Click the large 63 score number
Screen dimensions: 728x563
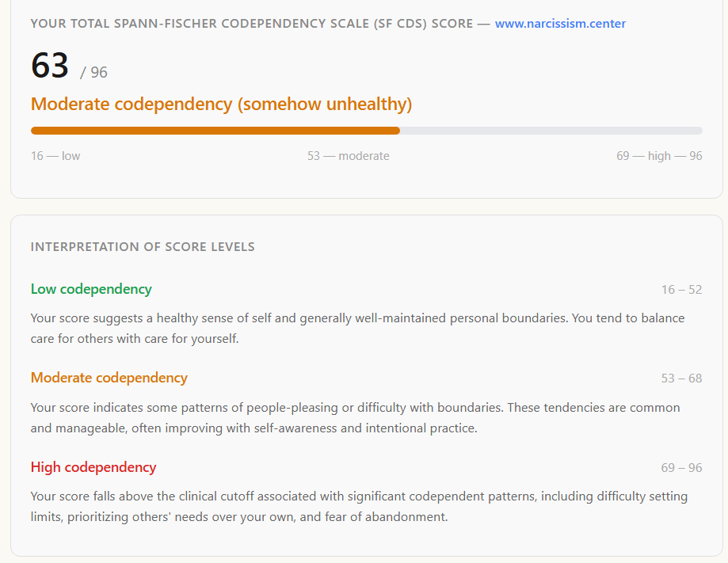pos(50,66)
